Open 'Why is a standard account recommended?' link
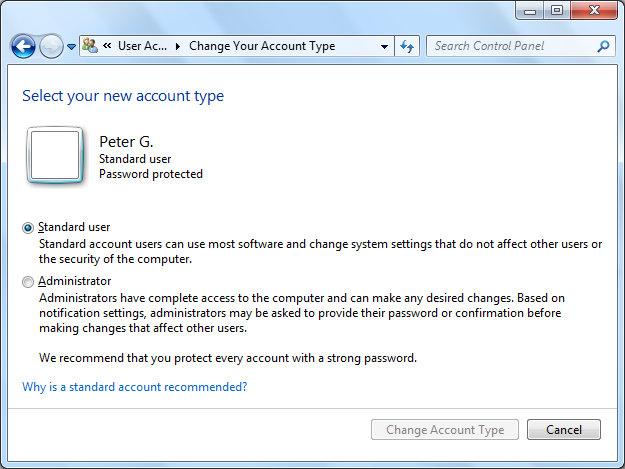 134,386
